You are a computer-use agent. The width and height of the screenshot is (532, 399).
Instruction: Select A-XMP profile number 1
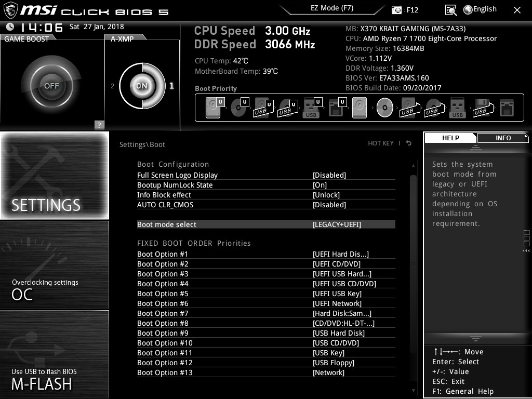(171, 86)
